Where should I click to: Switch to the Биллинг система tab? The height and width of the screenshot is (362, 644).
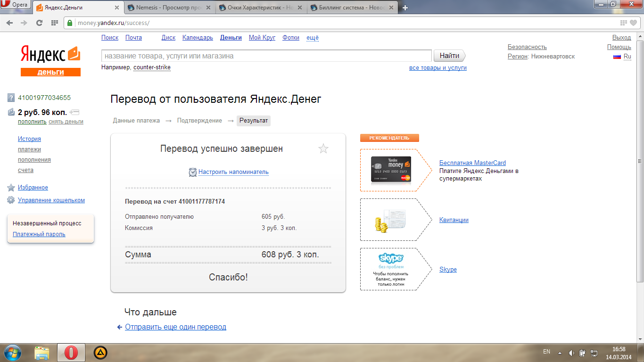(352, 8)
